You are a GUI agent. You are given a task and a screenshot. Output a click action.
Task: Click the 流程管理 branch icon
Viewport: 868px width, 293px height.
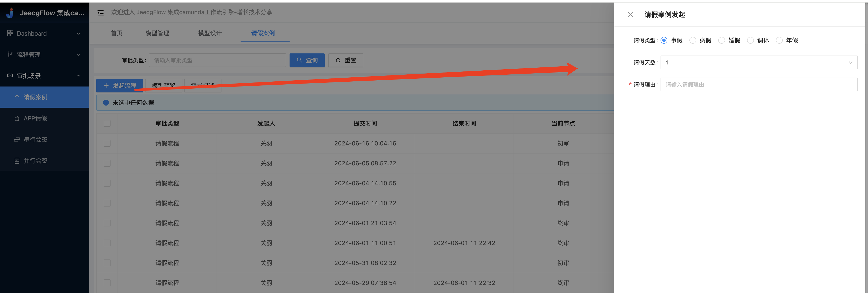tap(10, 54)
